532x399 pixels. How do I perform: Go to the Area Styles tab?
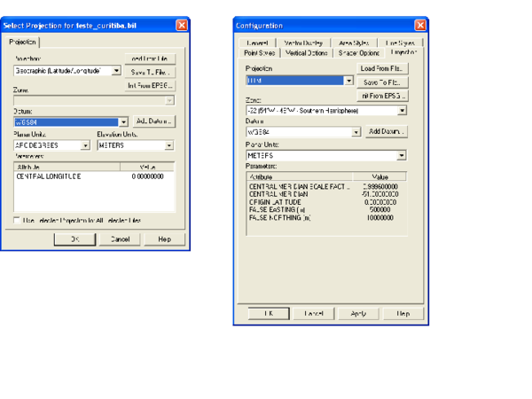(x=354, y=43)
